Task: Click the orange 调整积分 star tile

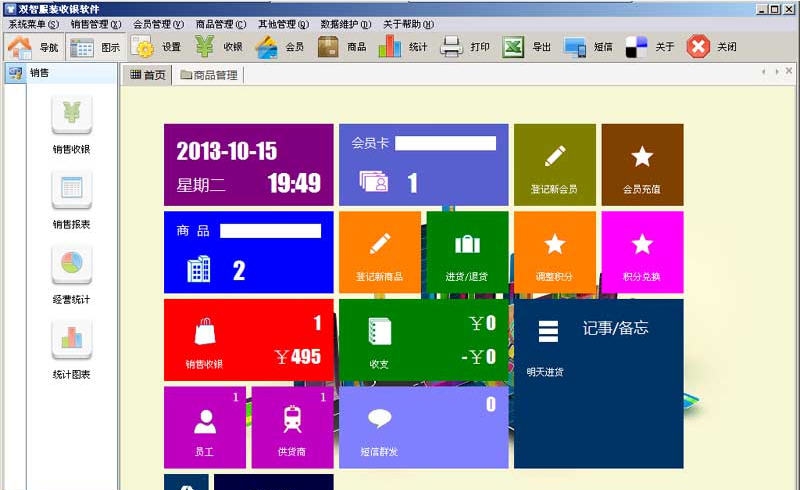Action: (555, 252)
